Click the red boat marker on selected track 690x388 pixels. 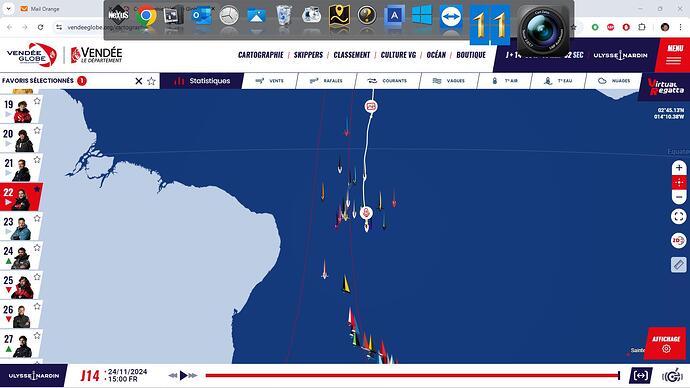(366, 213)
